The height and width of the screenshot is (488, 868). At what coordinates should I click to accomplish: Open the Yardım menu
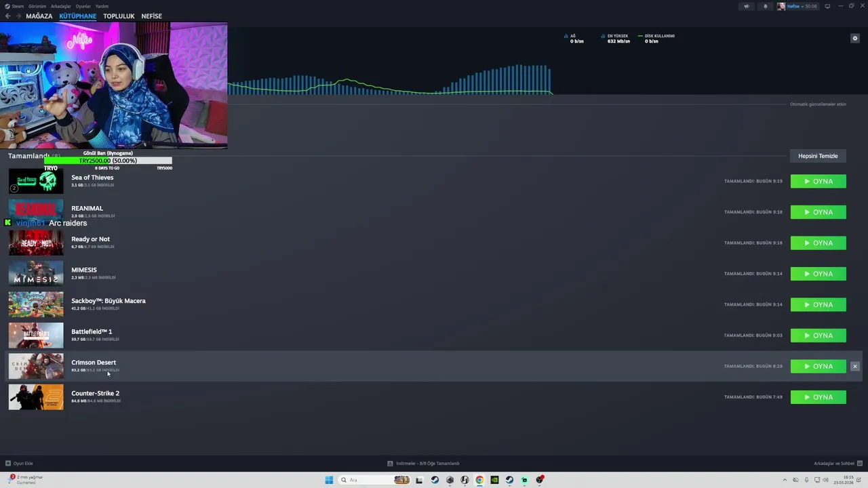coord(102,6)
